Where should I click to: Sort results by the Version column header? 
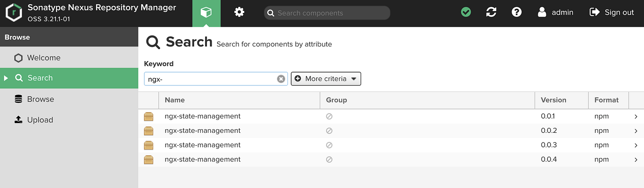553,100
